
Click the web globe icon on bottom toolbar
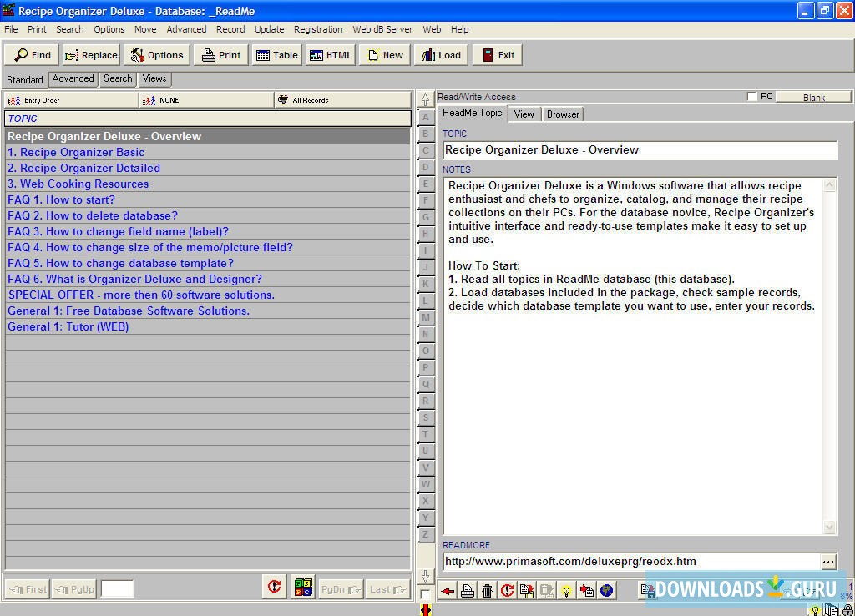point(607,590)
